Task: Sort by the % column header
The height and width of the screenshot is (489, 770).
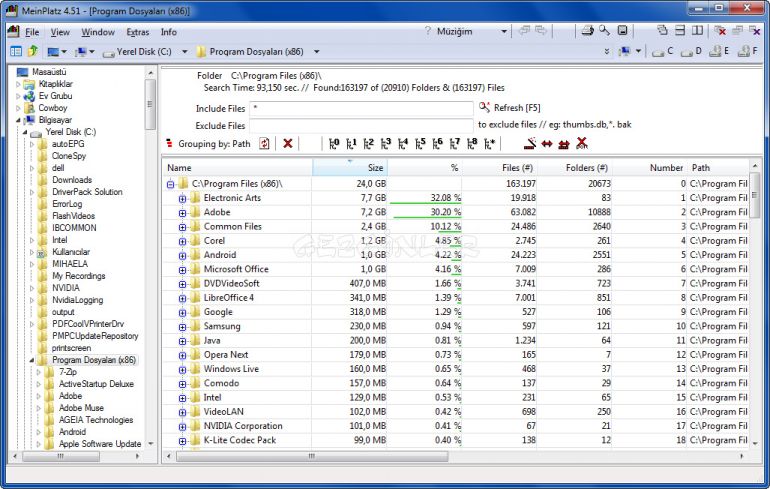Action: (425, 167)
